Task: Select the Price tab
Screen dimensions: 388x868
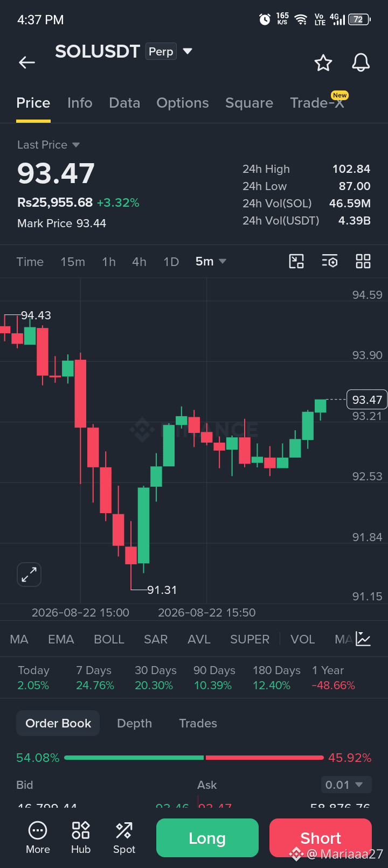Action: coord(33,103)
